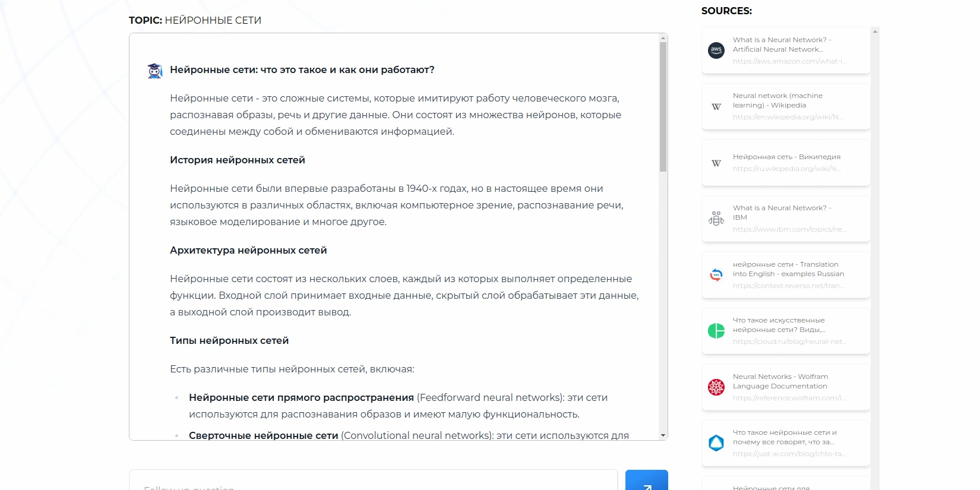
Task: Click the red Wolfram source icon
Action: tap(716, 387)
